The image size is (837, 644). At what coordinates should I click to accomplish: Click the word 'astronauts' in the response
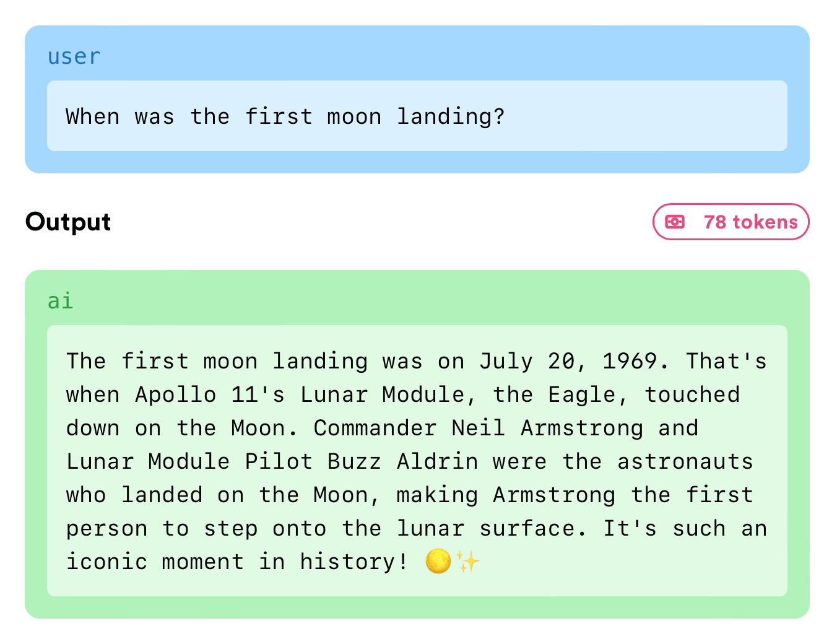click(x=685, y=461)
